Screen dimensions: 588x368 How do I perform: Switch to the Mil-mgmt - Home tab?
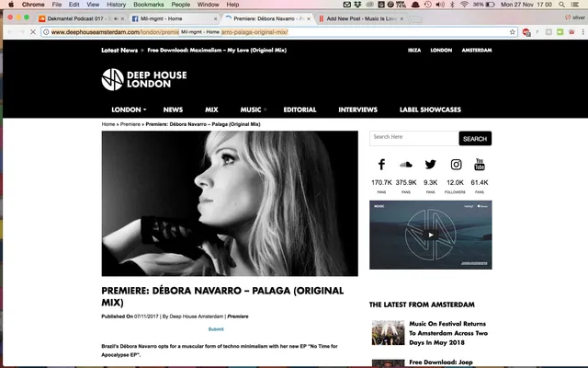tap(173, 18)
